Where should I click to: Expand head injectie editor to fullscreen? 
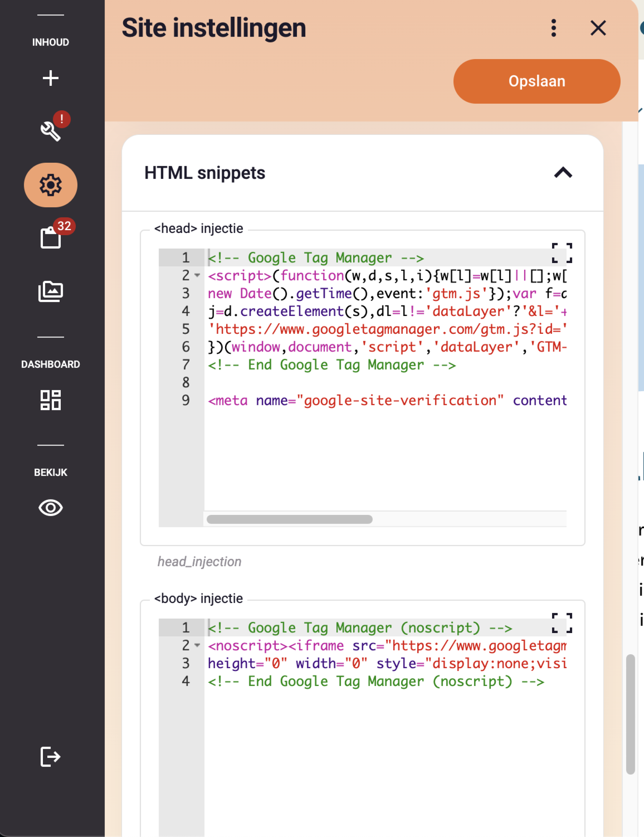[x=562, y=253]
